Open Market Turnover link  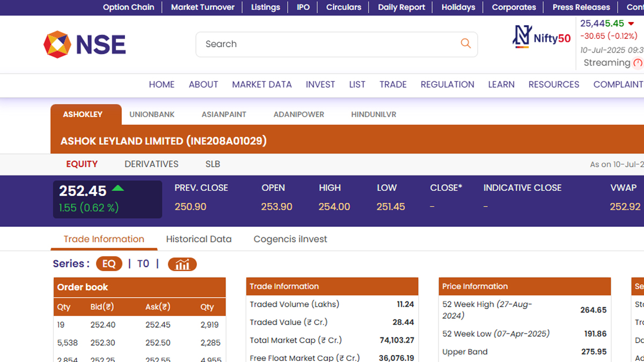coord(203,8)
